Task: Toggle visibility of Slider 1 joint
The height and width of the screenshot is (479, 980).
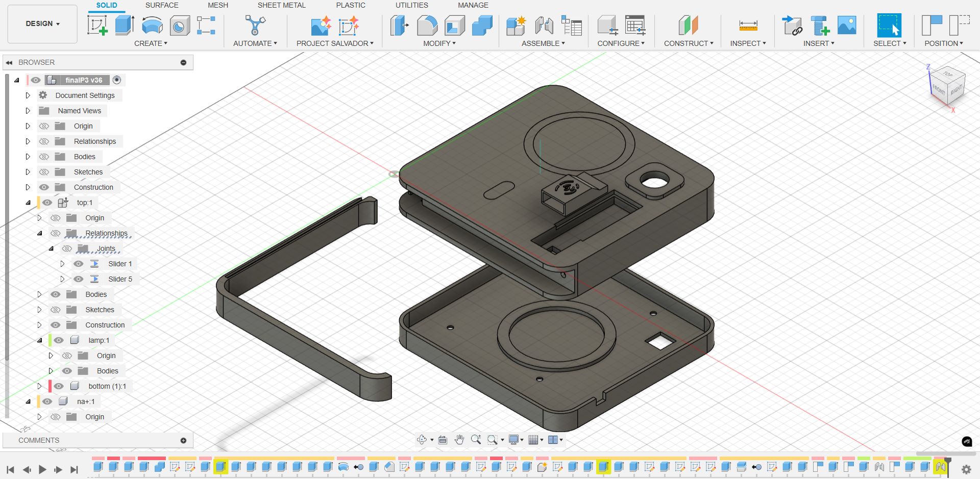Action: 78,264
